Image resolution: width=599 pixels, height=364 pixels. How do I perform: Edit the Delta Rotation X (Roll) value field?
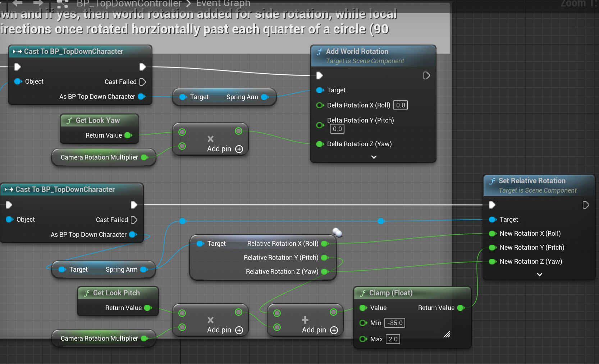pos(401,105)
